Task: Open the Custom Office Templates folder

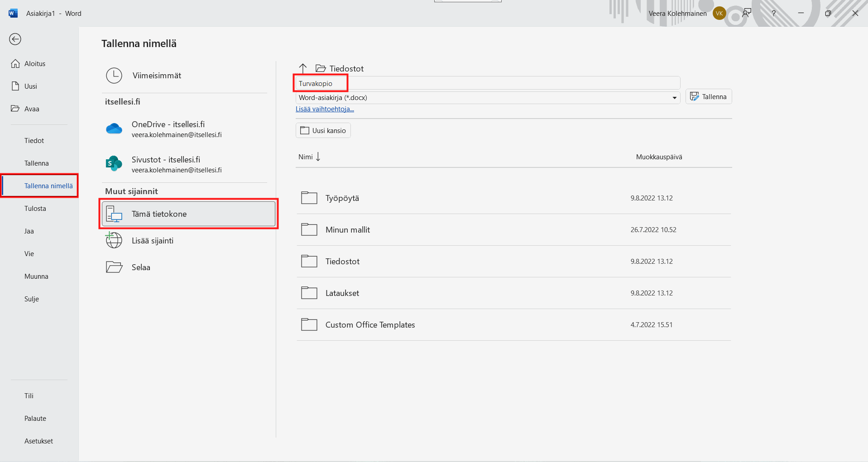Action: click(514, 325)
